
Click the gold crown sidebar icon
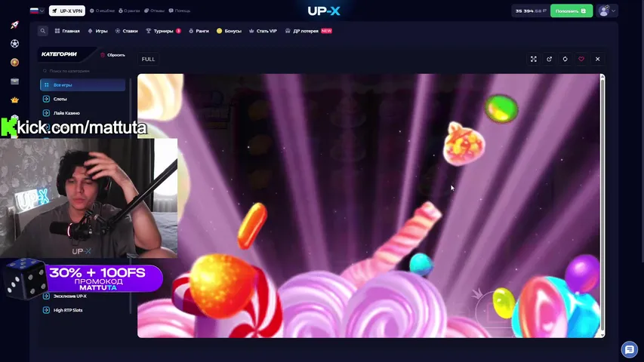point(14,100)
